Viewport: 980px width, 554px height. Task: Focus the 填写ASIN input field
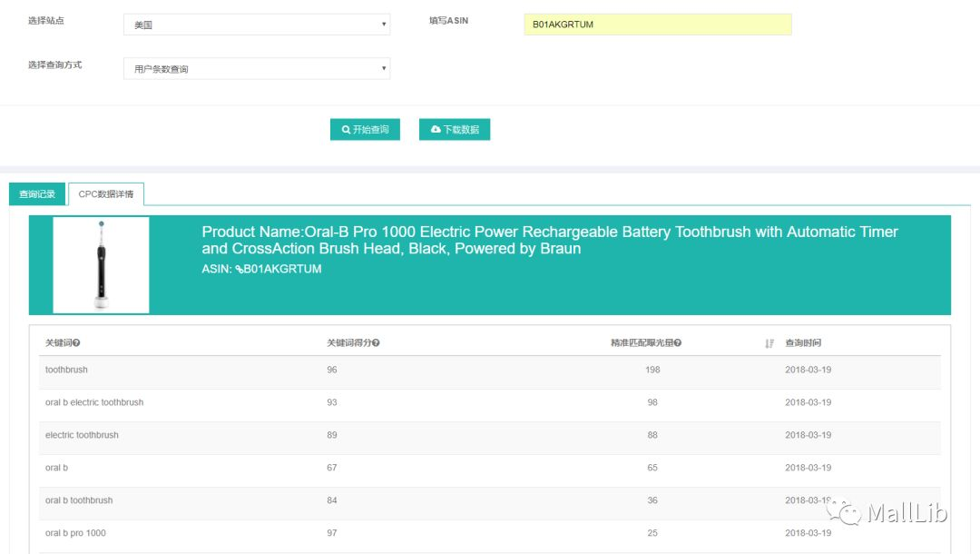[x=658, y=25]
